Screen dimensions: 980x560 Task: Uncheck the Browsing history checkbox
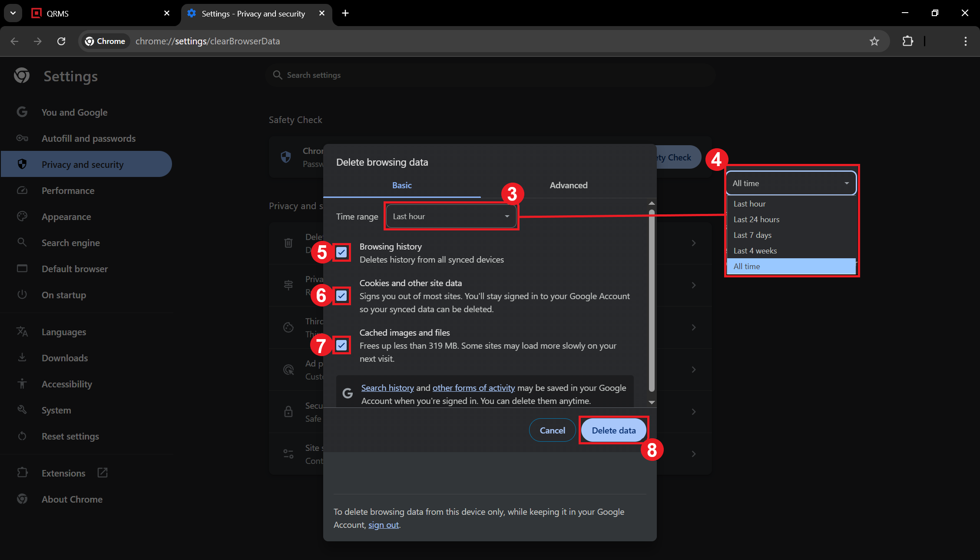pyautogui.click(x=341, y=252)
